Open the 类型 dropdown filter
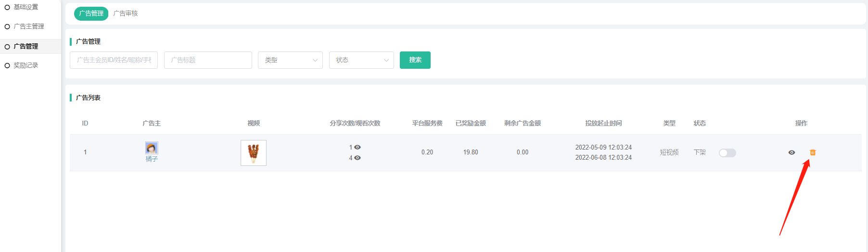Viewport: 868px width, 252px height. 290,60
